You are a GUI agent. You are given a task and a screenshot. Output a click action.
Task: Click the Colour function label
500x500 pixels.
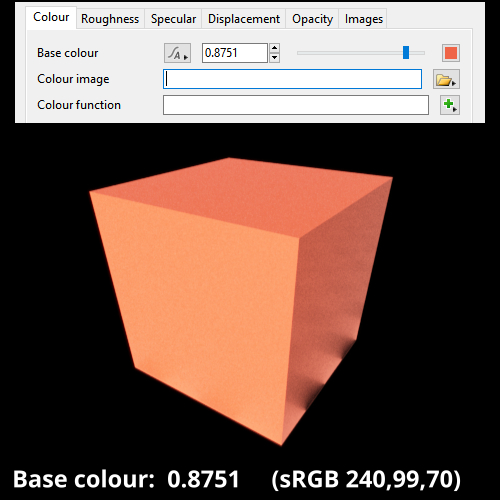click(79, 105)
